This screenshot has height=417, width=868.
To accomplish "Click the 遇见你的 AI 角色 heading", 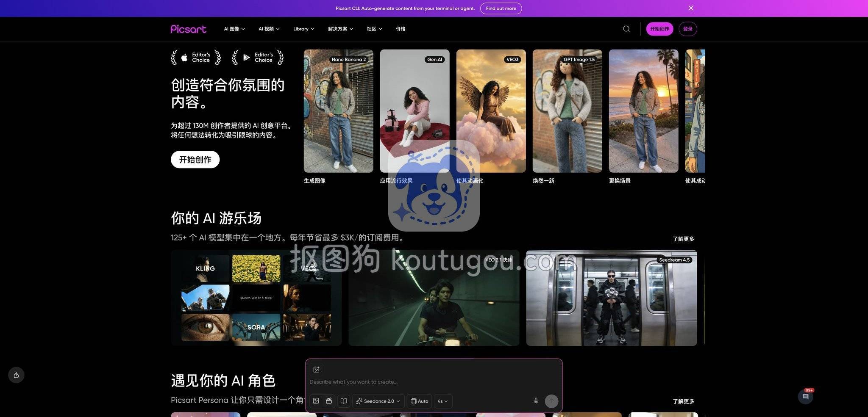I will point(223,381).
